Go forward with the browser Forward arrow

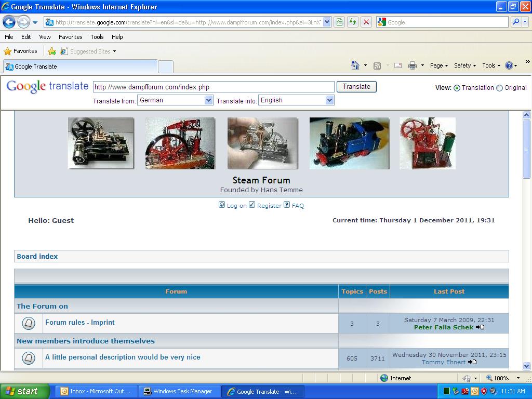pos(23,22)
